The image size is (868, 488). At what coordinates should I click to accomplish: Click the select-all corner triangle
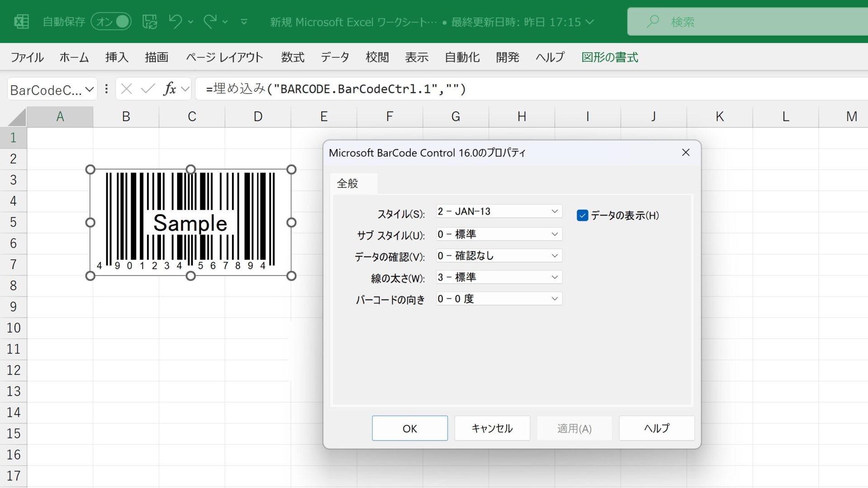point(17,117)
